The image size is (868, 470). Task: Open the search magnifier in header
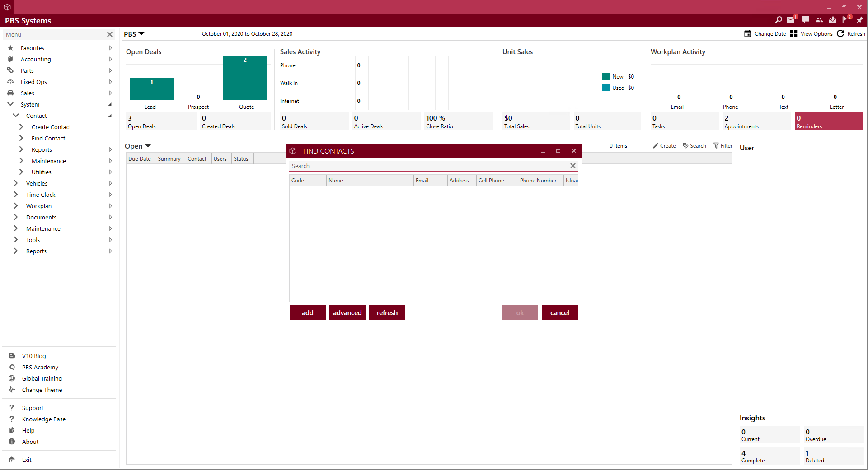click(778, 20)
